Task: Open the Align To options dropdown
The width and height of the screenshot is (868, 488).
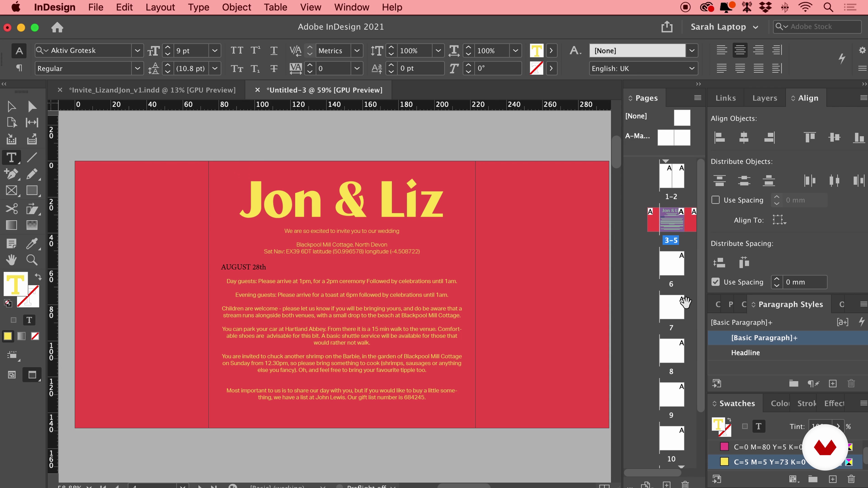Action: [779, 220]
